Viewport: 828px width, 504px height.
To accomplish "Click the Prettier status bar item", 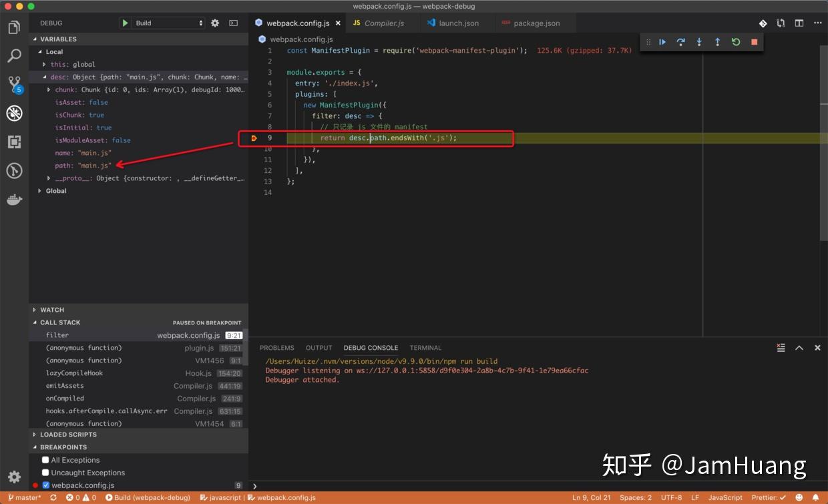I will click(x=768, y=497).
